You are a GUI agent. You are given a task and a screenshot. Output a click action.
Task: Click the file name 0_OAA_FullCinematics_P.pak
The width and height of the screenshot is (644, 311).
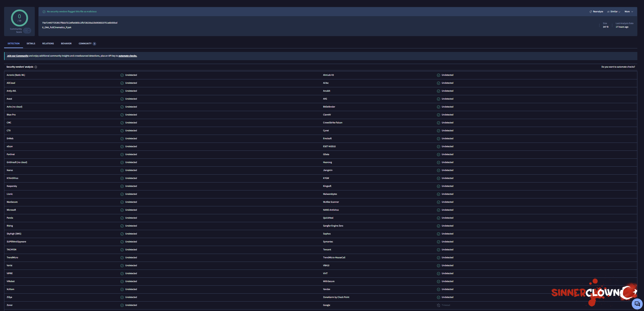coord(57,27)
